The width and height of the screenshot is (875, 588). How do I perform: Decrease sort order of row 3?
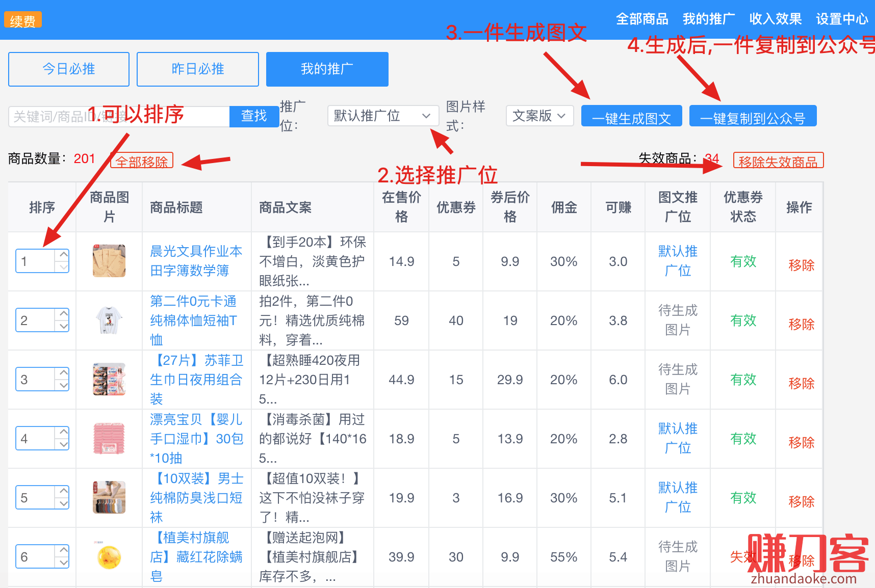(x=63, y=385)
